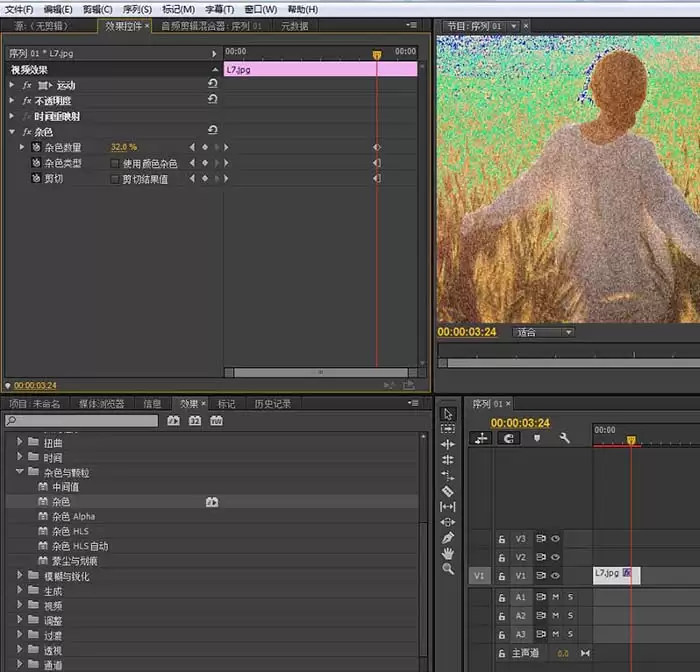Open timeline wrench settings

point(564,438)
